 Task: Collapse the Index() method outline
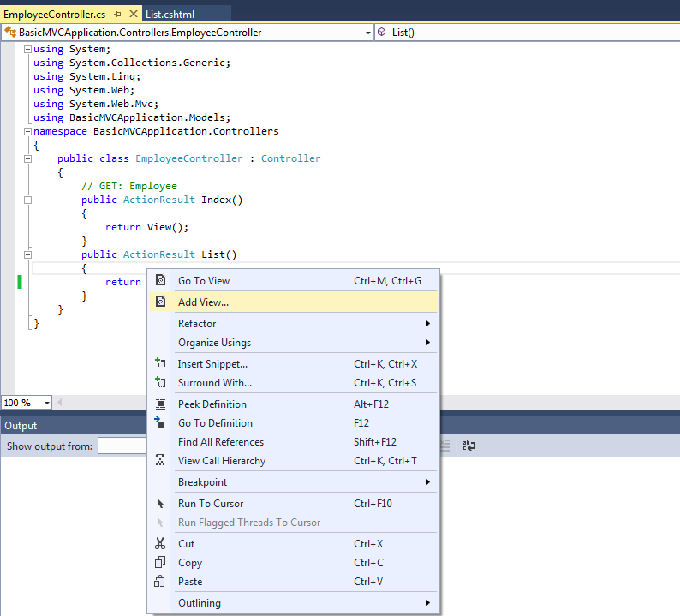point(27,200)
